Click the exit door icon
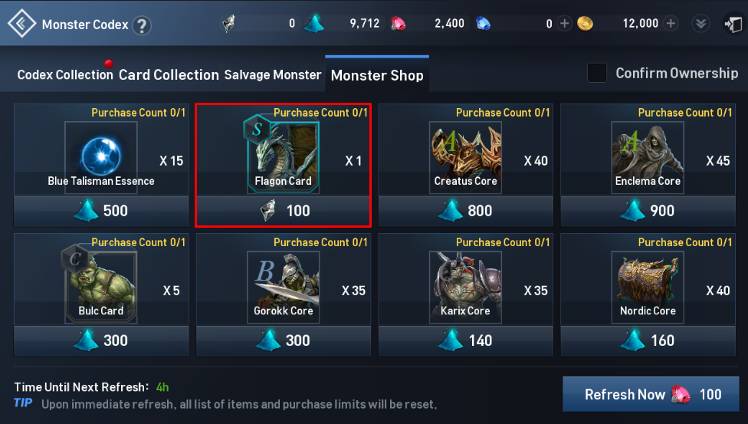Viewport: 748px width, 424px height. pos(733,24)
